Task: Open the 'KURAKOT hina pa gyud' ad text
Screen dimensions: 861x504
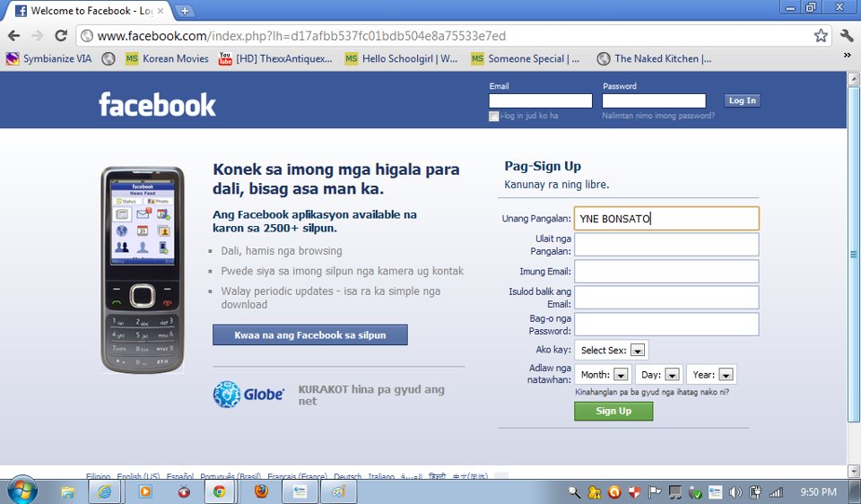Action: (371, 395)
